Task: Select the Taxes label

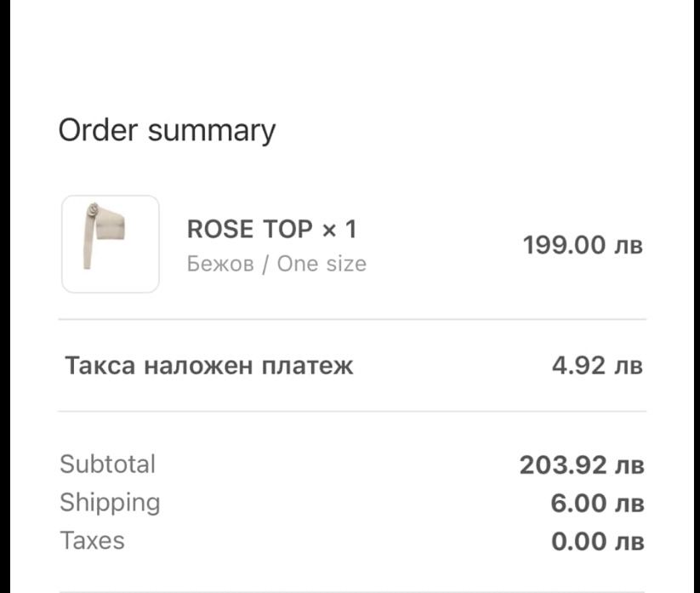Action: click(x=92, y=541)
